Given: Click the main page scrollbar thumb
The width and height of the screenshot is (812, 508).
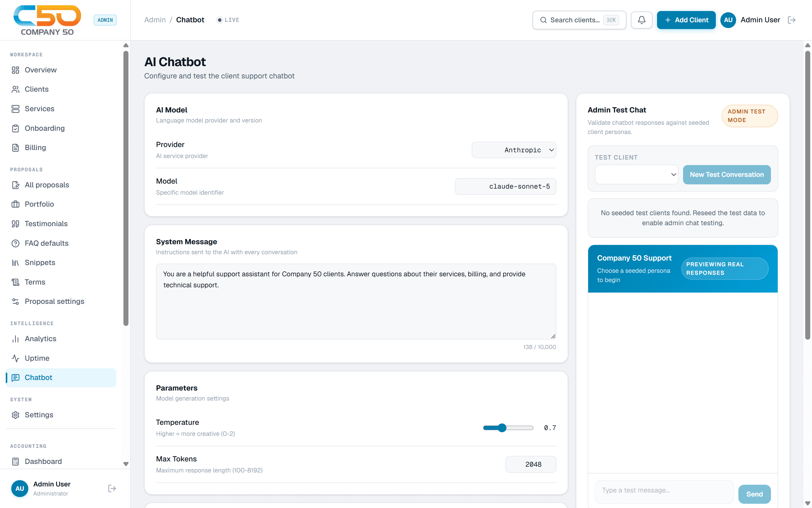Looking at the screenshot, I should pyautogui.click(x=808, y=195).
